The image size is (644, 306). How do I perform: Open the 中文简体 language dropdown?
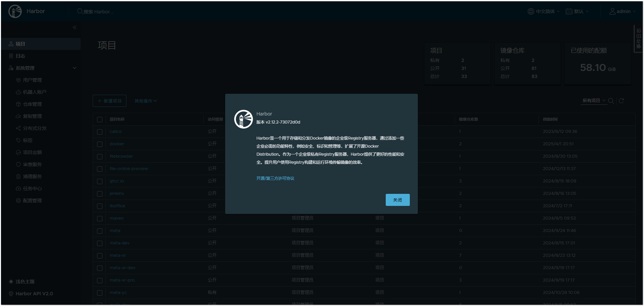point(544,11)
